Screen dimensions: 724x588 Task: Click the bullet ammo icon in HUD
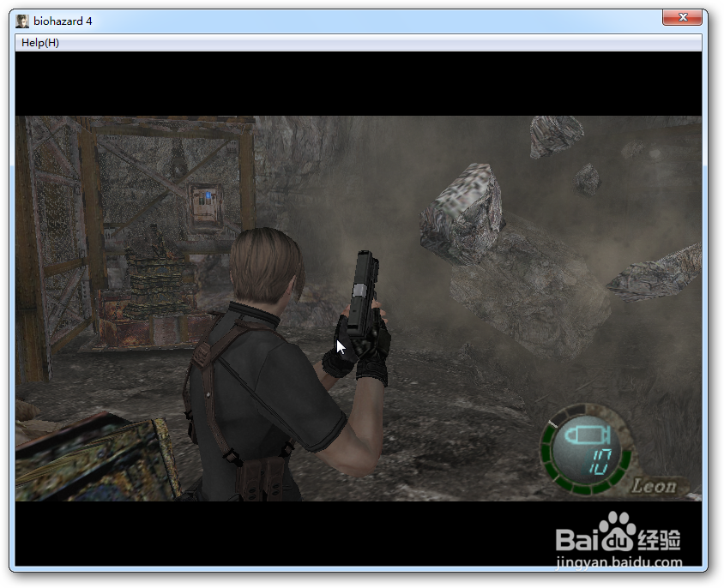pos(588,435)
